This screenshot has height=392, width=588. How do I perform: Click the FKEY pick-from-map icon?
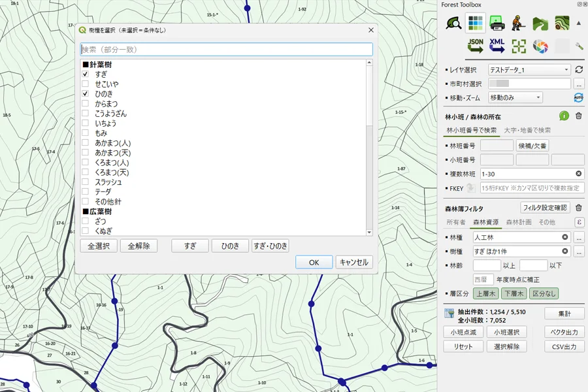pyautogui.click(x=471, y=188)
